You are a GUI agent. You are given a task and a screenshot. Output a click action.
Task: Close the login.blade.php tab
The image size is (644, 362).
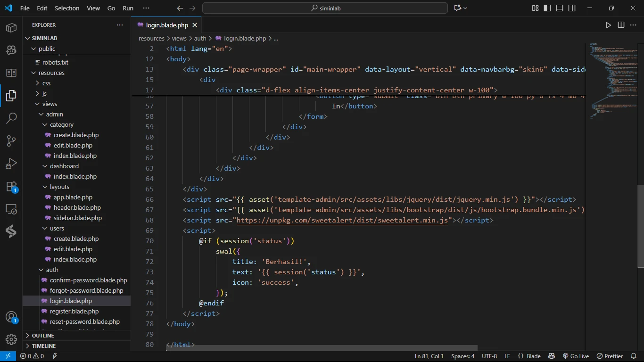point(195,25)
